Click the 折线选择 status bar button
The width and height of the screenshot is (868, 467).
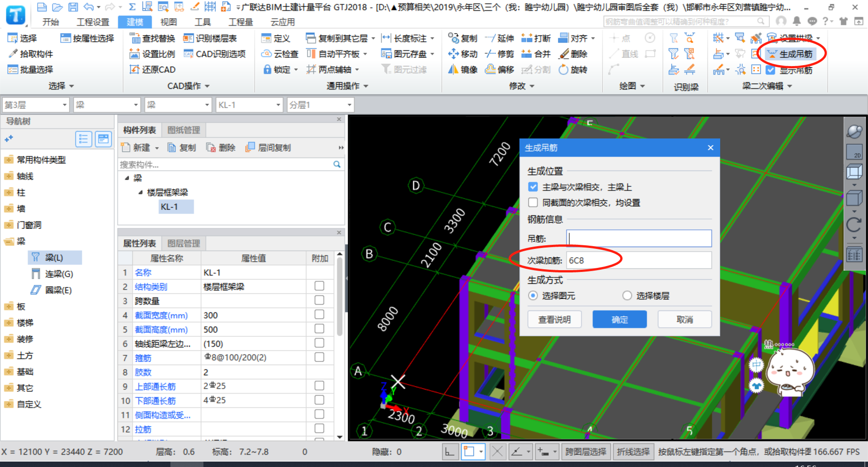(x=633, y=452)
